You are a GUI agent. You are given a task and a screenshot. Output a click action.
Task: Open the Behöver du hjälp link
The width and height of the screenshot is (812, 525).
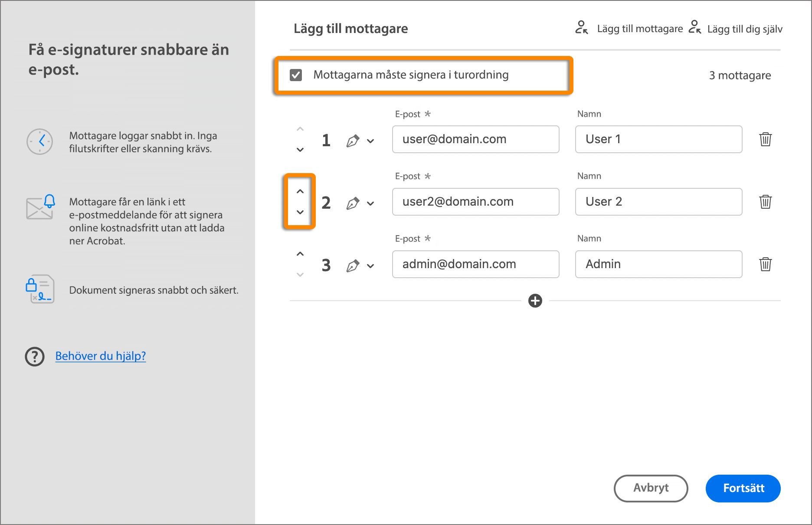[100, 356]
